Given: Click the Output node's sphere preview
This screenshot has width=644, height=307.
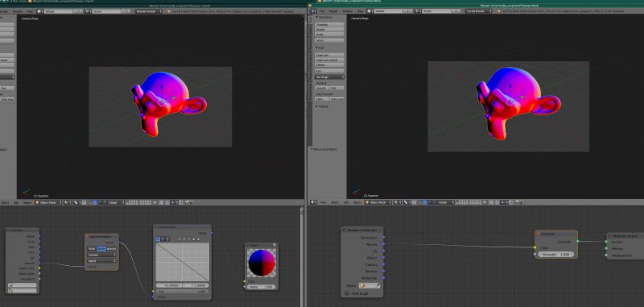Looking at the screenshot, I should pyautogui.click(x=262, y=263).
